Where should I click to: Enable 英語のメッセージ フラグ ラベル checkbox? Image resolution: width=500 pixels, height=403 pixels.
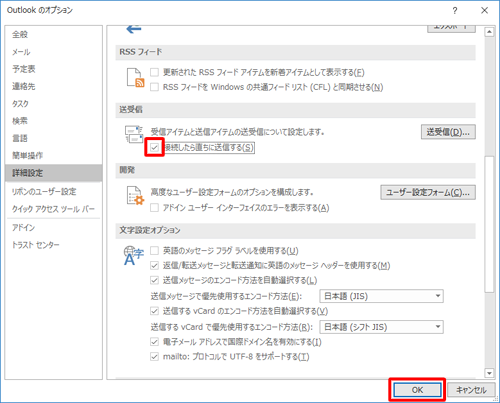154,250
